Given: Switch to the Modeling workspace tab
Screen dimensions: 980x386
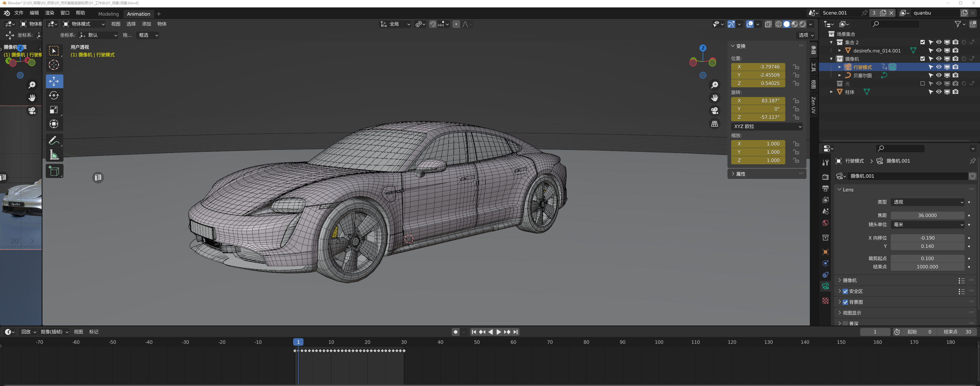Looking at the screenshot, I should tap(108, 14).
